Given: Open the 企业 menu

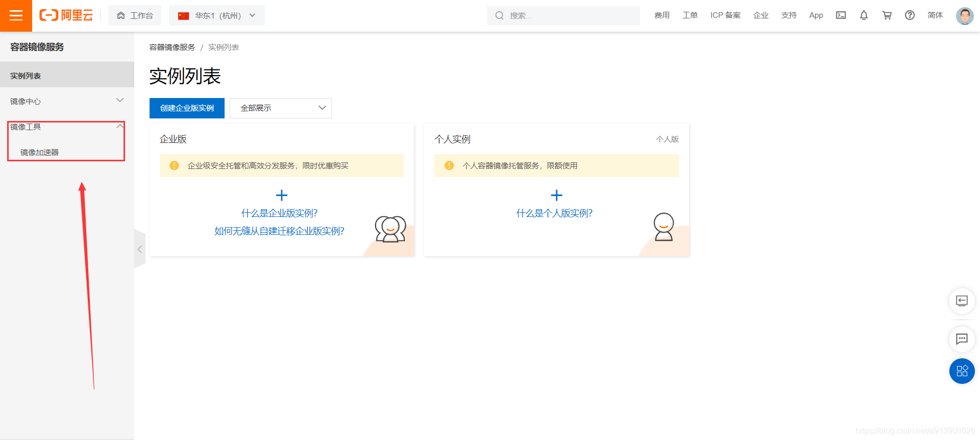Looking at the screenshot, I should coord(761,15).
